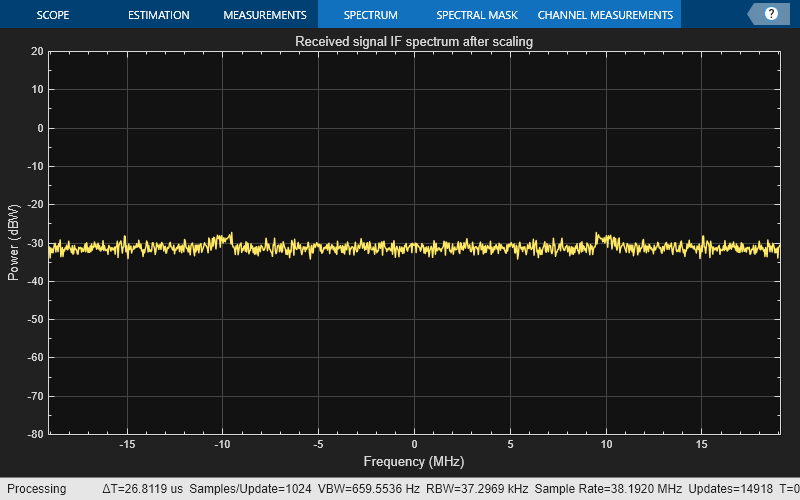Switch to the ESTIMATION tab
800x500 pixels.
click(x=159, y=15)
